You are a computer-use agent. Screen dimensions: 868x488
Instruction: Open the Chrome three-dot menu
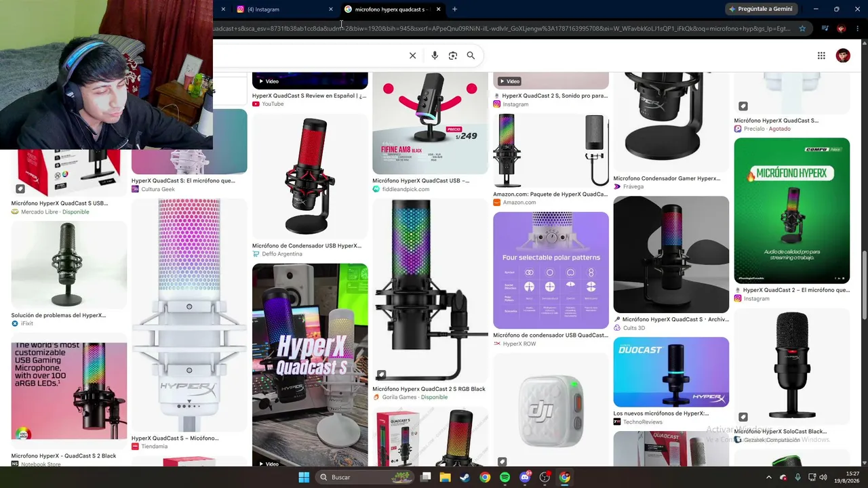pos(858,28)
